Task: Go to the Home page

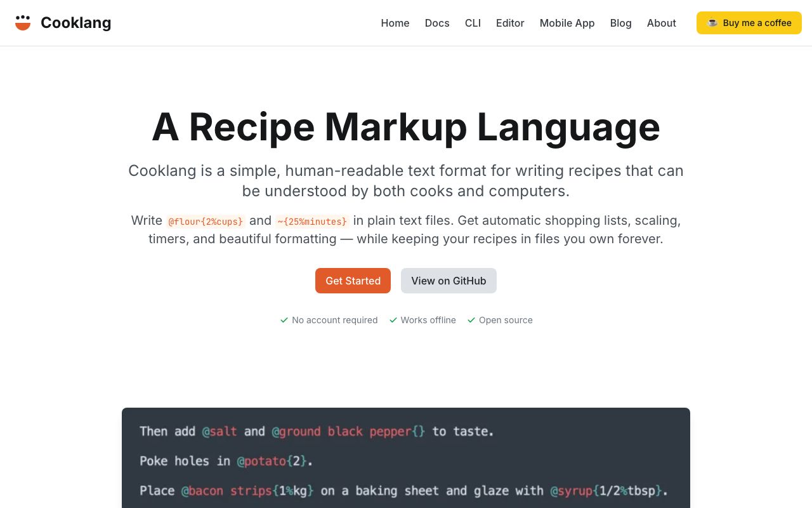Action: click(x=395, y=23)
